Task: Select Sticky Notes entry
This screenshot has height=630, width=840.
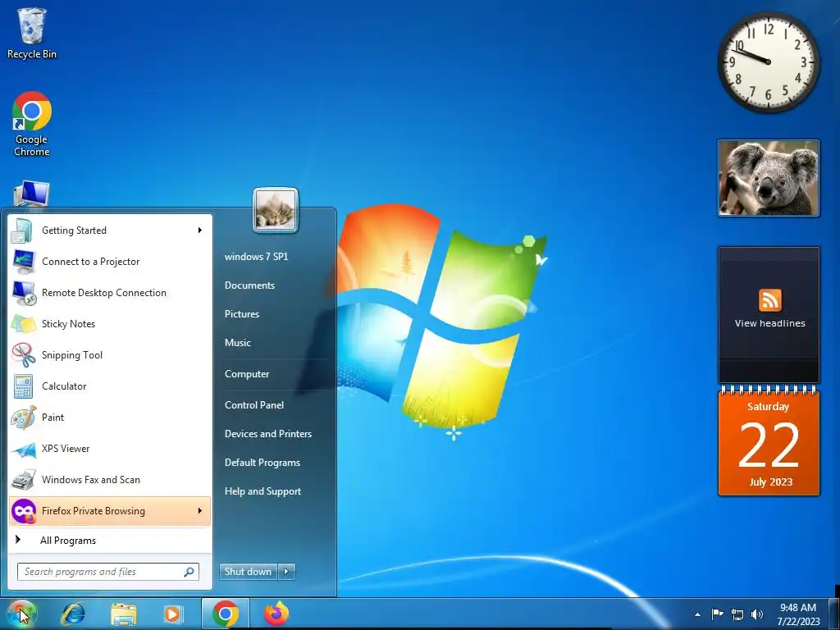Action: point(110,323)
